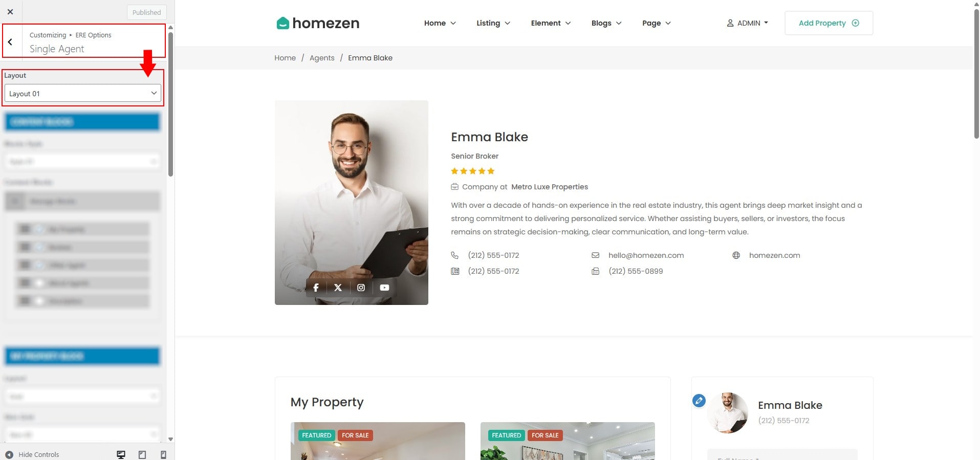980x460 pixels.
Task: Switch to desktop preview device icon
Action: point(121,454)
